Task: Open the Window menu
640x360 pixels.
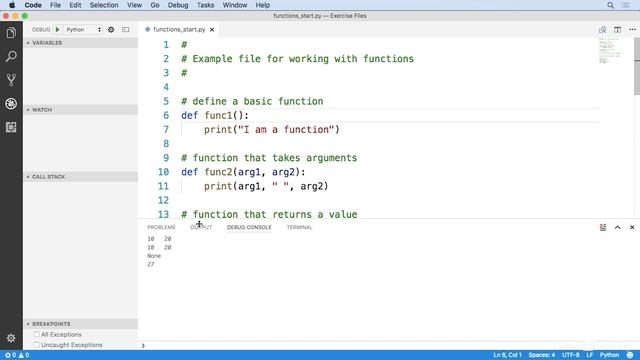Action: tap(235, 5)
